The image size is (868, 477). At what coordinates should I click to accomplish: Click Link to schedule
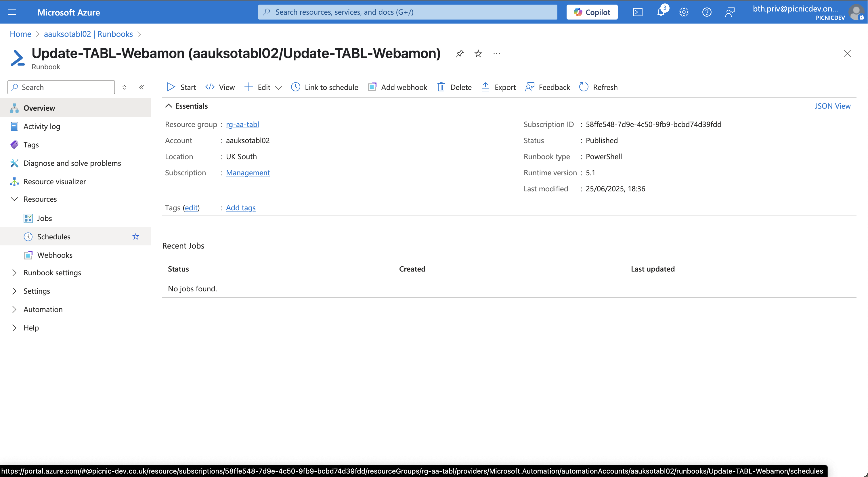pos(324,87)
